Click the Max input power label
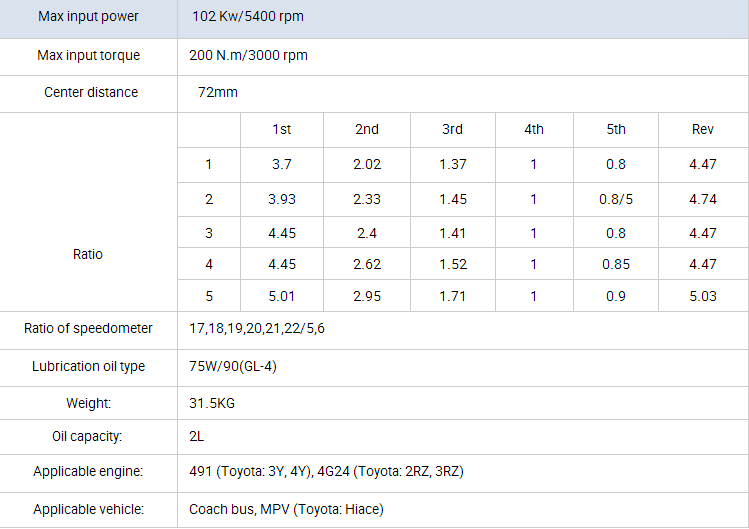This screenshot has width=749, height=529. tap(88, 17)
